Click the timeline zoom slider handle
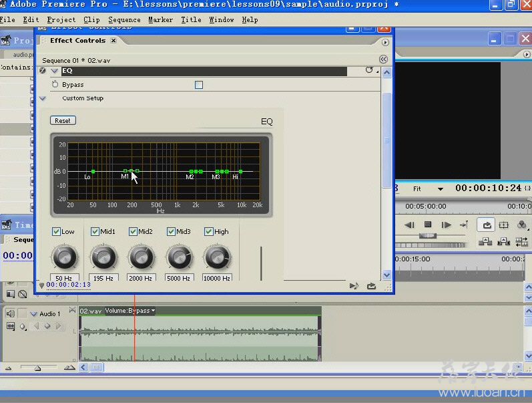Viewport: 532px width, 403px height. pyautogui.click(x=38, y=368)
